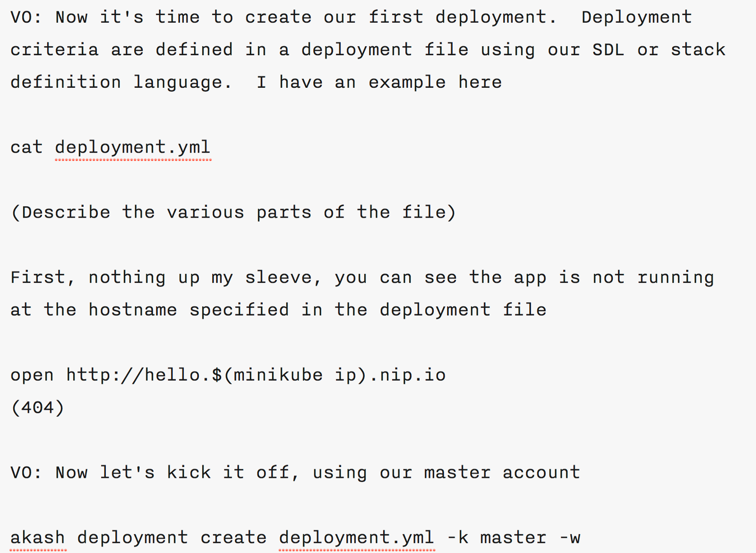This screenshot has width=756, height=553.
Task: Click "VO:" before "Now let's kick"
Action: [x=26, y=473]
